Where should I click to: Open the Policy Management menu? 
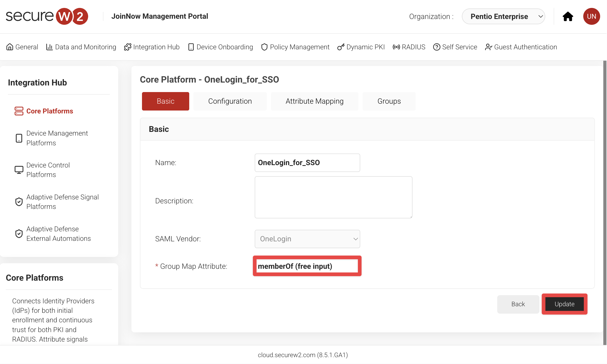click(295, 47)
